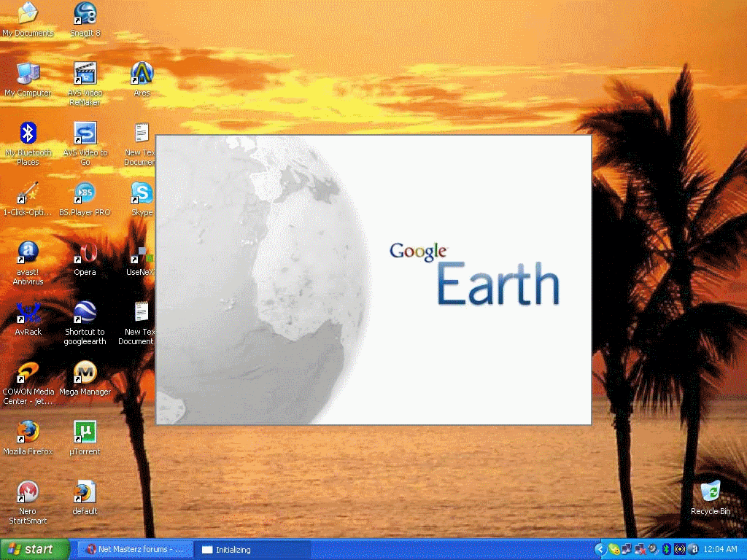Open the Mozilla Firefox desktop shortcut
The width and height of the screenshot is (747, 560).
[x=28, y=432]
